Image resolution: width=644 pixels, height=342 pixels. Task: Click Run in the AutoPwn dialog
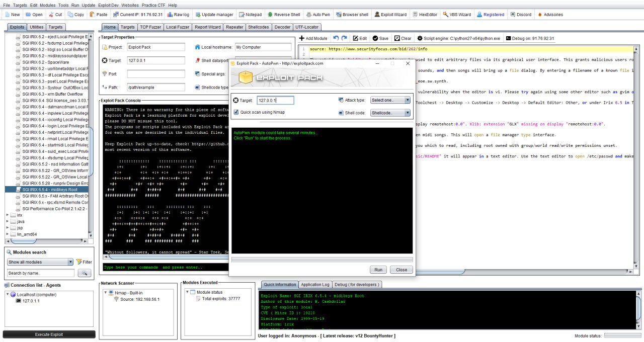378,270
